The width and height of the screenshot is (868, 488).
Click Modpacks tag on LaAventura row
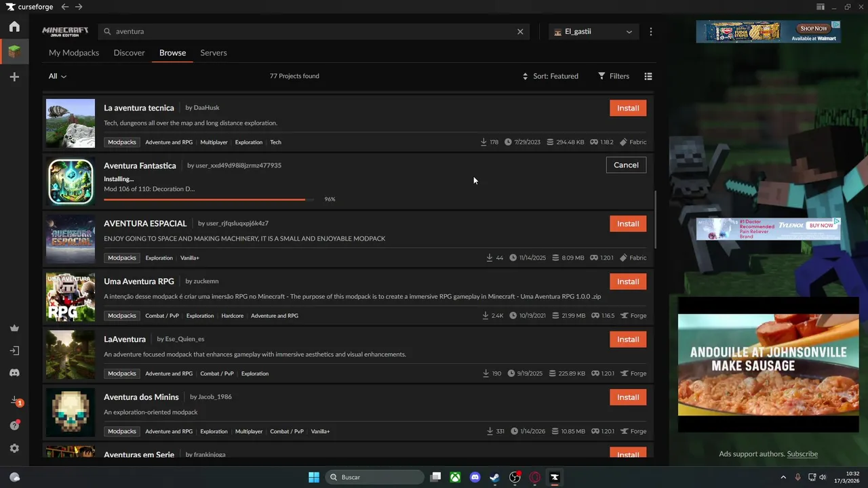coord(122,373)
